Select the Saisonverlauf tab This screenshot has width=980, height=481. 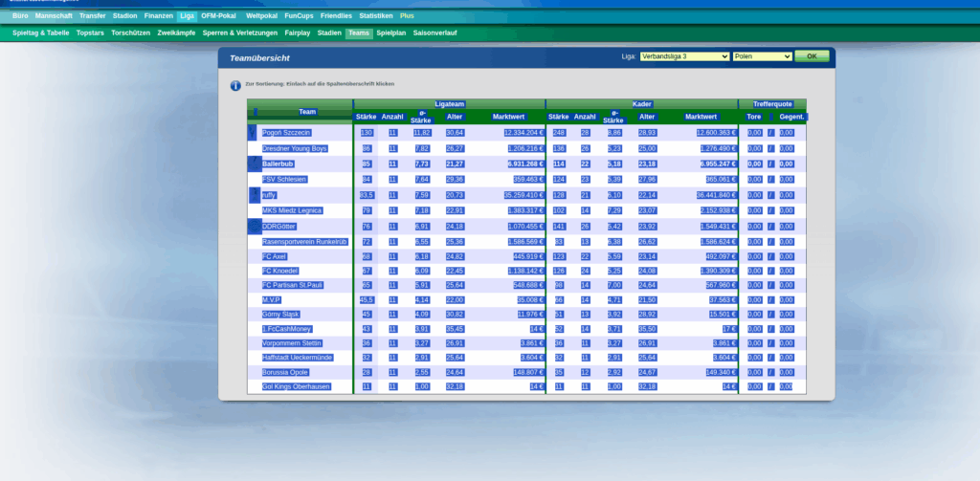[435, 33]
